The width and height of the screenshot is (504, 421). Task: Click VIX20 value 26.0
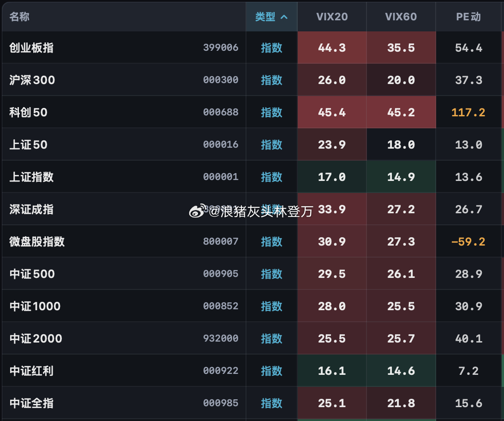pos(332,80)
